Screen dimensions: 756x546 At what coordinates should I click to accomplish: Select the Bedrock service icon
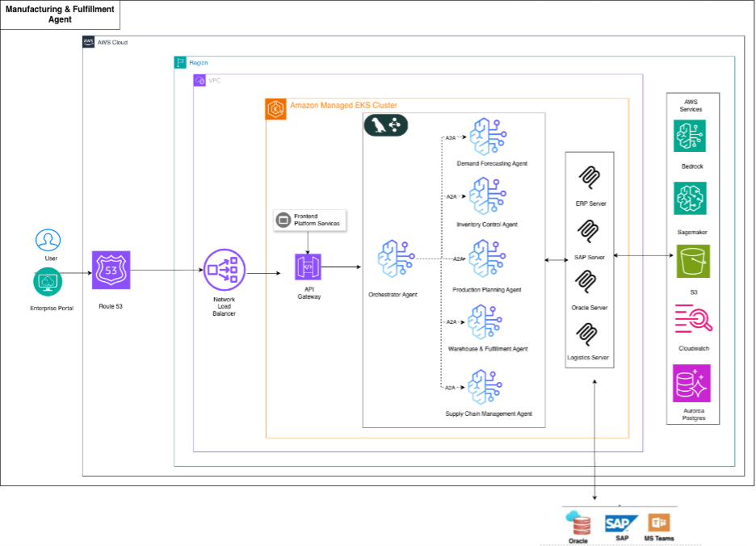pos(690,136)
